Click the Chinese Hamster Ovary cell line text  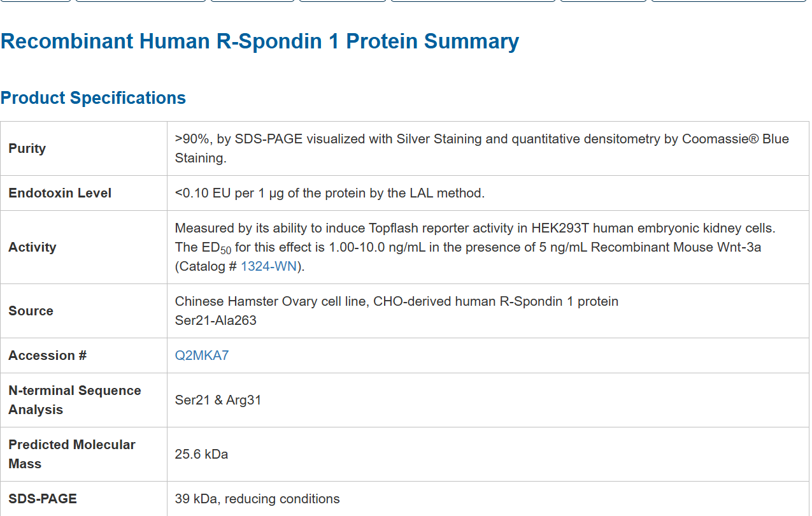click(x=396, y=301)
